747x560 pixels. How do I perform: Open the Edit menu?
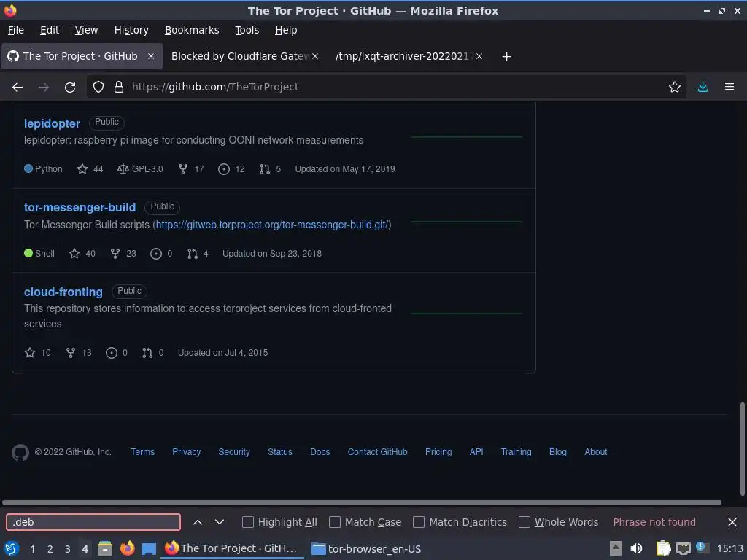(50, 30)
